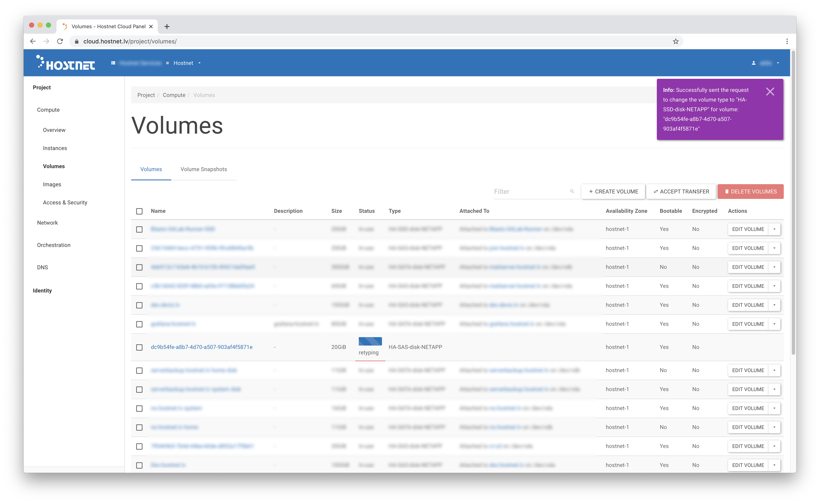
Task: Dismiss the purple info notification
Action: click(x=770, y=92)
